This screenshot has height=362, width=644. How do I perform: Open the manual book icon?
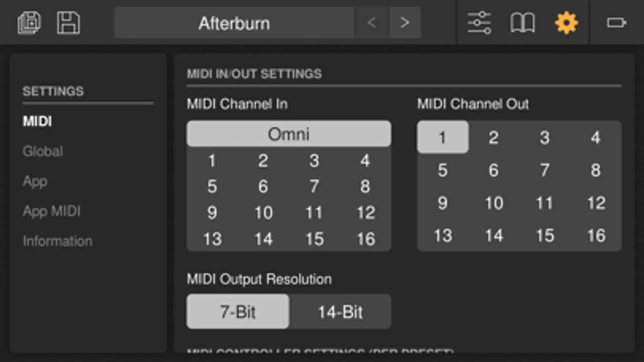pos(522,23)
